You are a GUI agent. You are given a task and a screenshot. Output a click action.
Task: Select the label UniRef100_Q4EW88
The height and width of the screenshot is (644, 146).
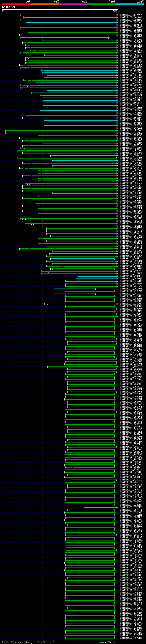coord(131,42)
